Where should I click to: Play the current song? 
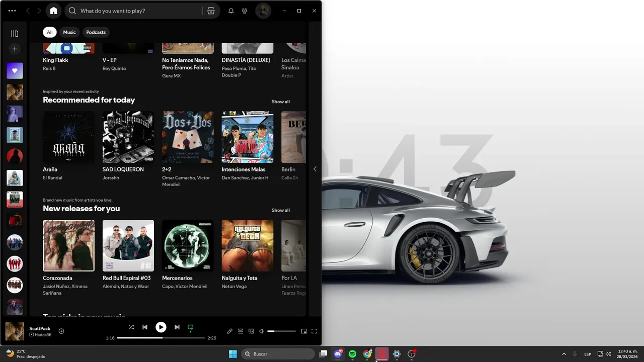coord(161,327)
